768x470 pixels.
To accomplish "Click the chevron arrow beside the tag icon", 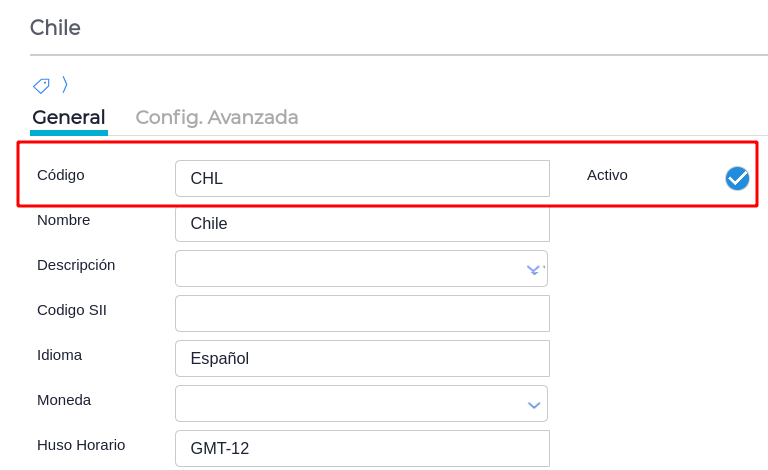I will click(65, 84).
